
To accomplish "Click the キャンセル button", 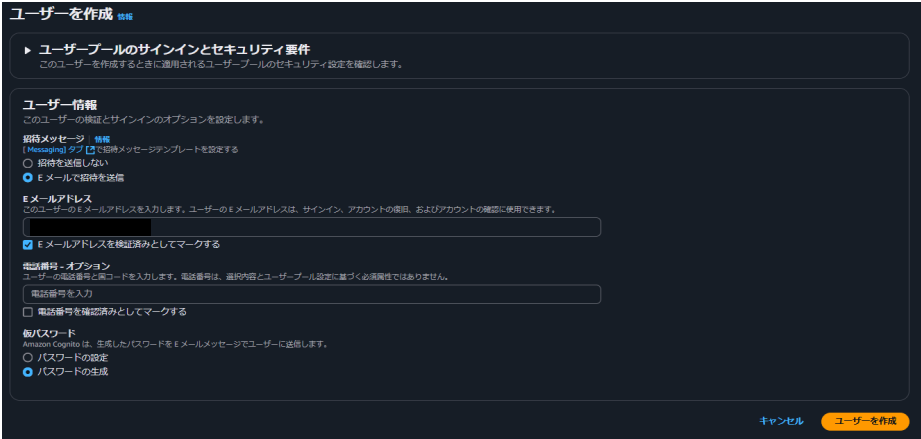I will (x=781, y=421).
